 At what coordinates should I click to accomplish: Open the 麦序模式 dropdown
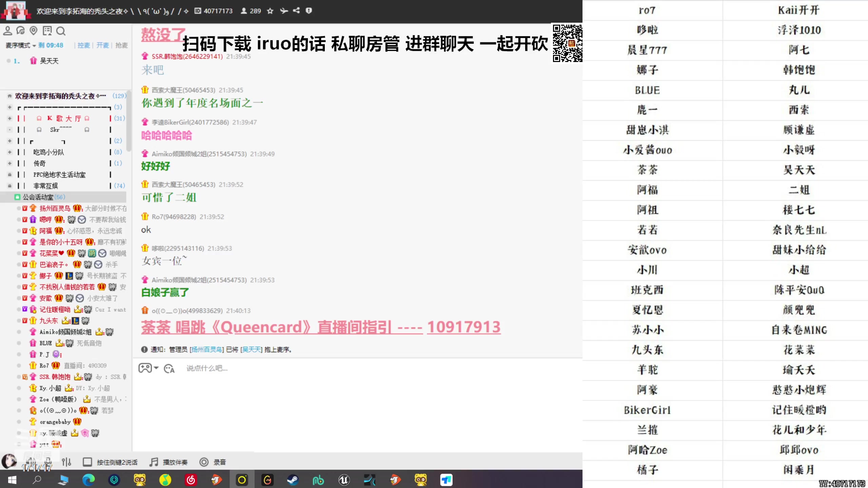[x=20, y=45]
